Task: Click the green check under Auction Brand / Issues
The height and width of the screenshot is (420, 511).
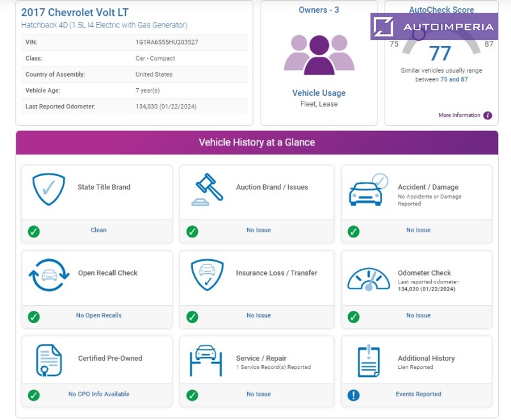Action: tap(192, 232)
